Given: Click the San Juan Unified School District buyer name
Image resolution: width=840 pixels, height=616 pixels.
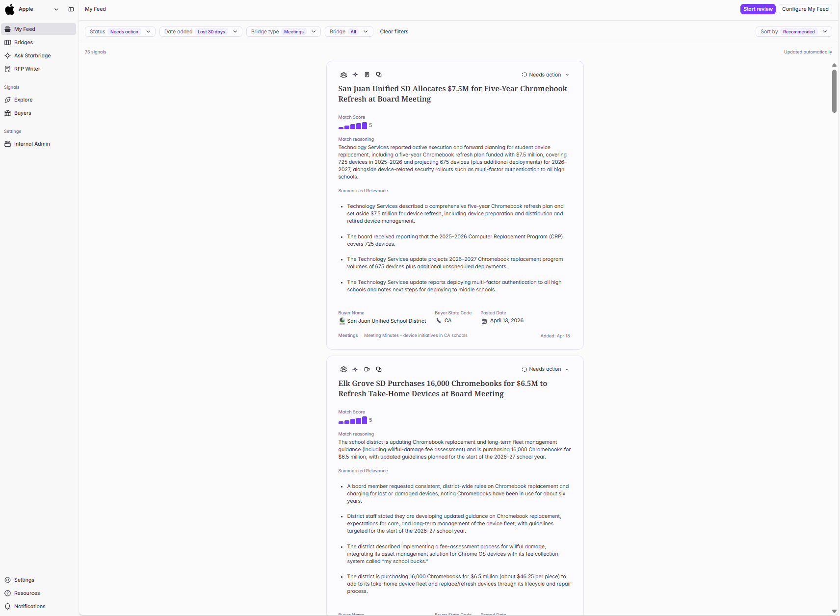Looking at the screenshot, I should click(387, 321).
